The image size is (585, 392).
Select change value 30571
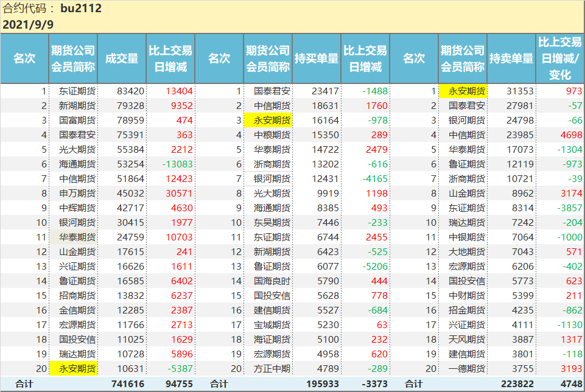pos(179,194)
